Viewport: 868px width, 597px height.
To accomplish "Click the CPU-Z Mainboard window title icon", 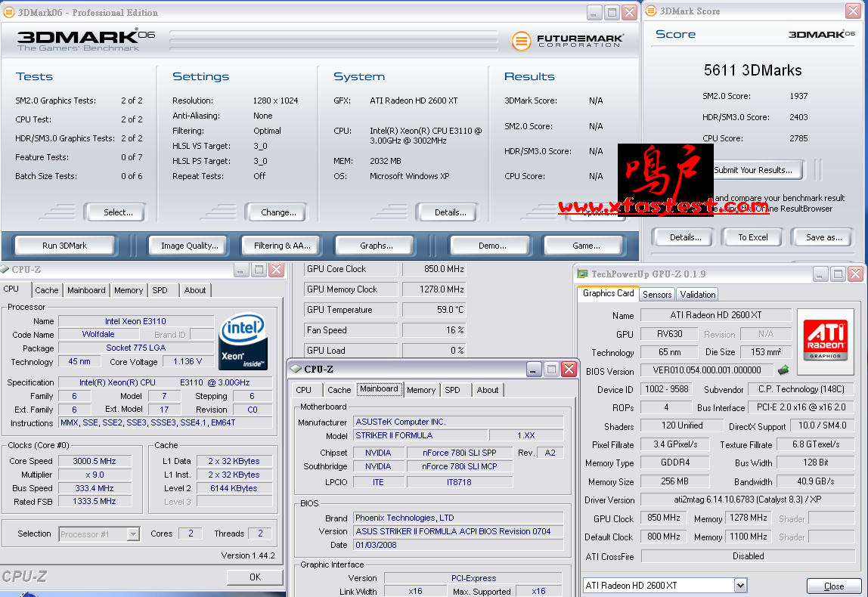I will [x=296, y=370].
